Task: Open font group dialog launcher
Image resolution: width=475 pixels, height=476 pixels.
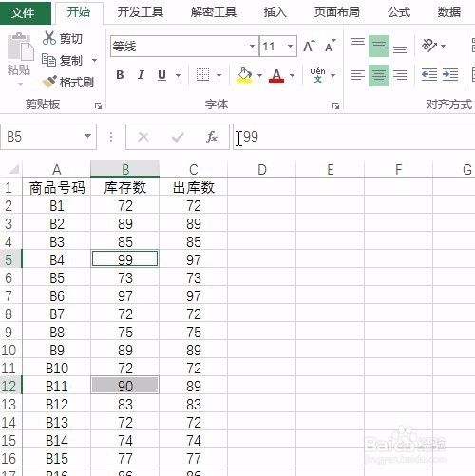Action: coord(335,105)
